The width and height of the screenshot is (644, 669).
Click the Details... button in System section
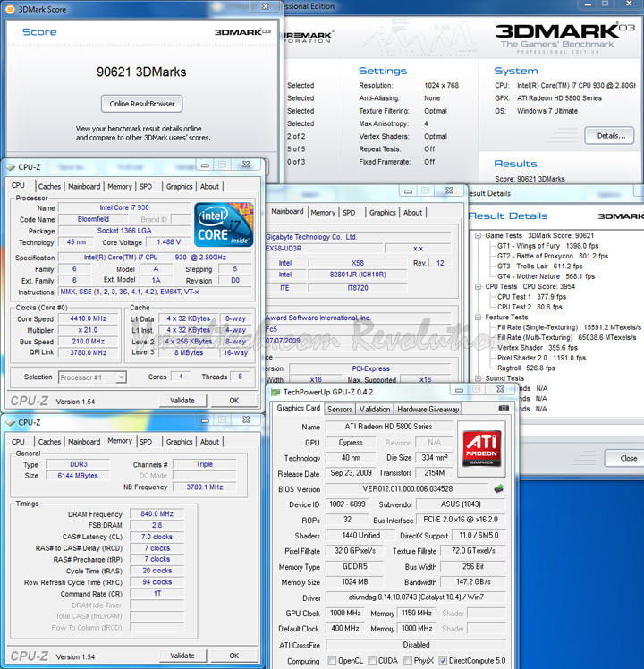click(x=609, y=136)
